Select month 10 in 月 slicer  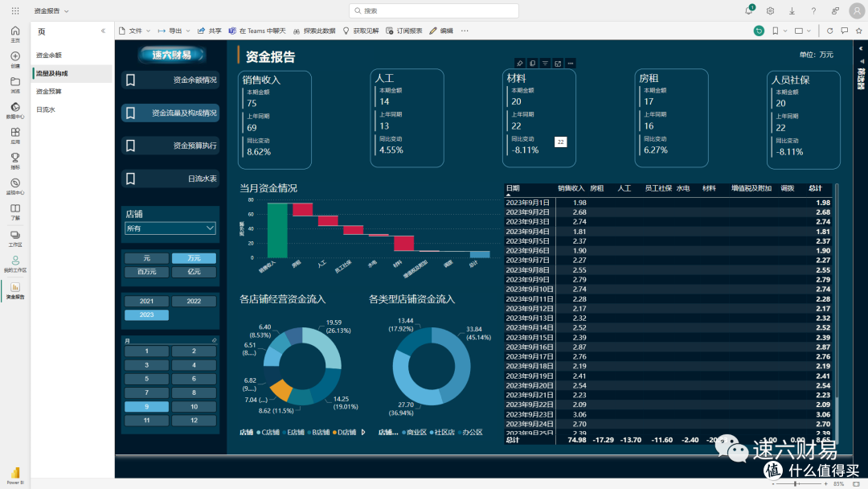coord(194,406)
